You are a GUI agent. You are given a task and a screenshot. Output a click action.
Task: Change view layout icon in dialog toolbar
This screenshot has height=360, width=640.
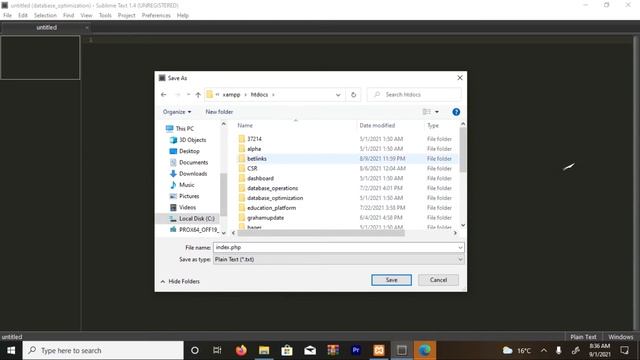[x=427, y=112]
